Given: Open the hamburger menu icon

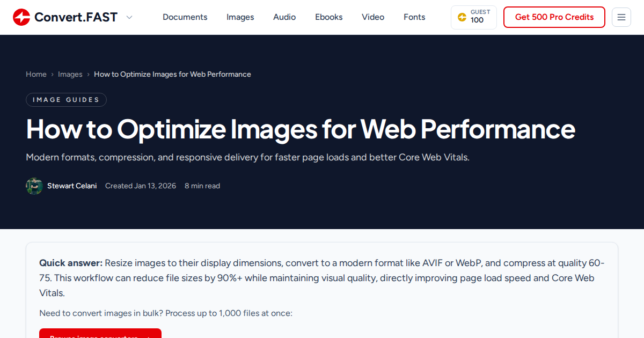Looking at the screenshot, I should 621,17.
